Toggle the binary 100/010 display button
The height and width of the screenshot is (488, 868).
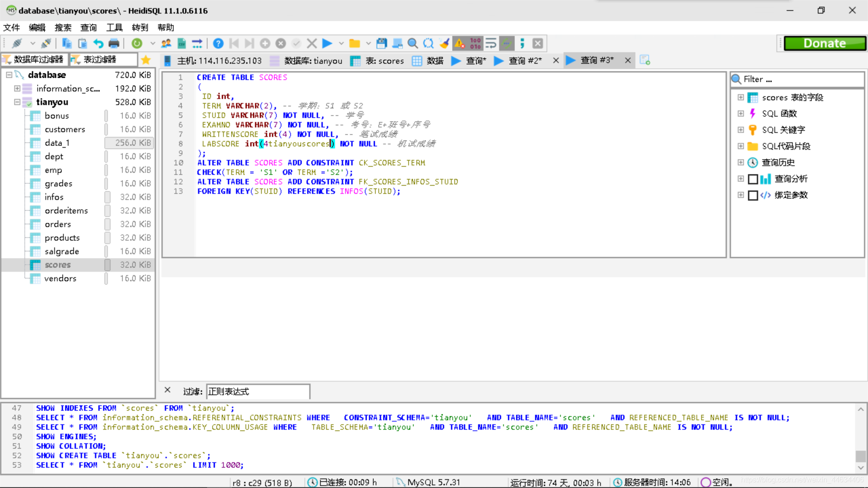click(475, 43)
